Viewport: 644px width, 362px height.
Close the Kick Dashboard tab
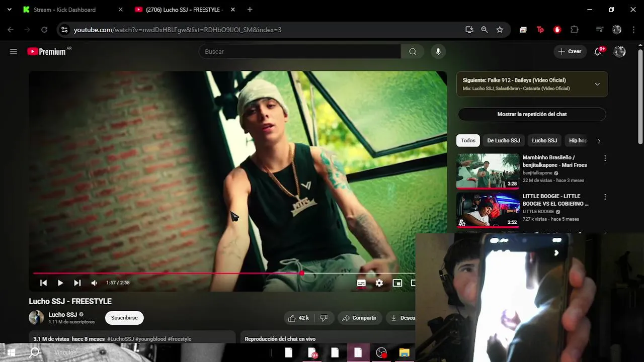coord(120,10)
